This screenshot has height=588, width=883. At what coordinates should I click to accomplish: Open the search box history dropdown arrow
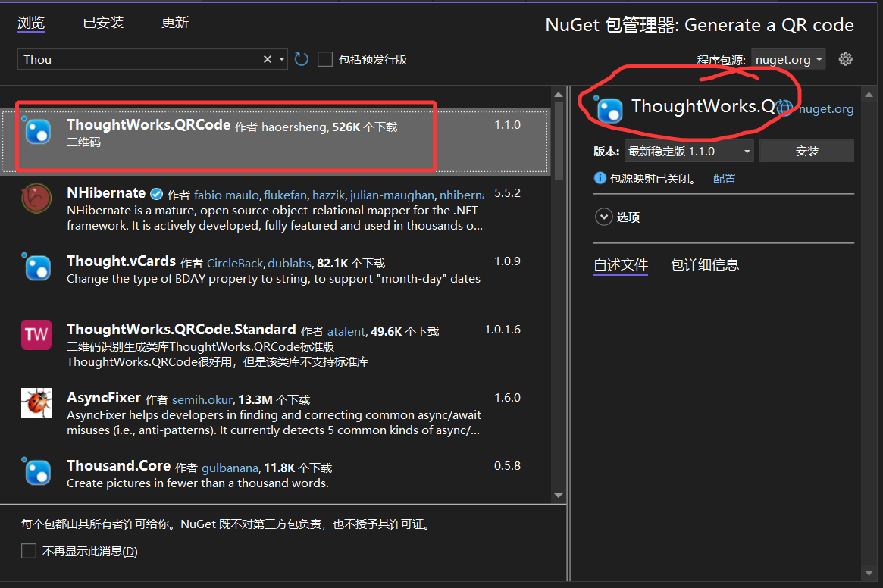tap(281, 59)
